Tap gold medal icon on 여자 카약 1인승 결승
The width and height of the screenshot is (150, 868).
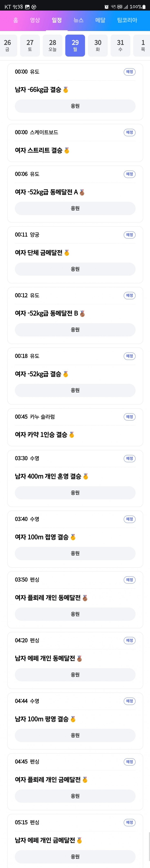point(71,435)
